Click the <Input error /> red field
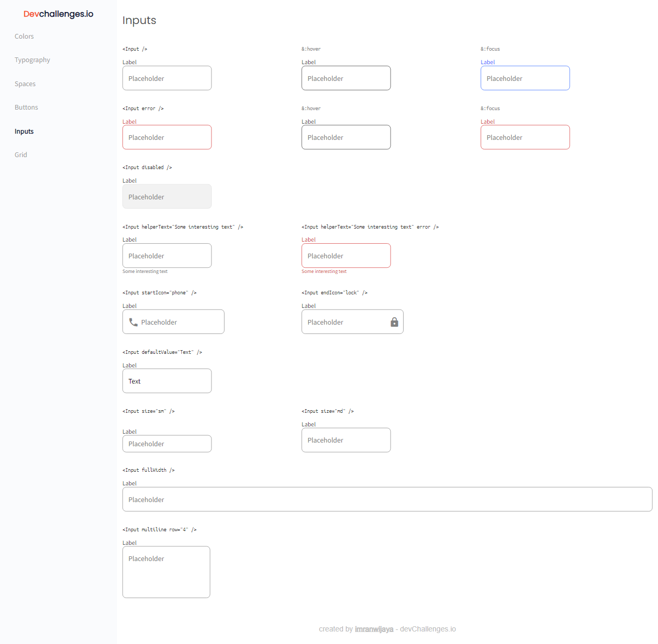 click(x=167, y=137)
